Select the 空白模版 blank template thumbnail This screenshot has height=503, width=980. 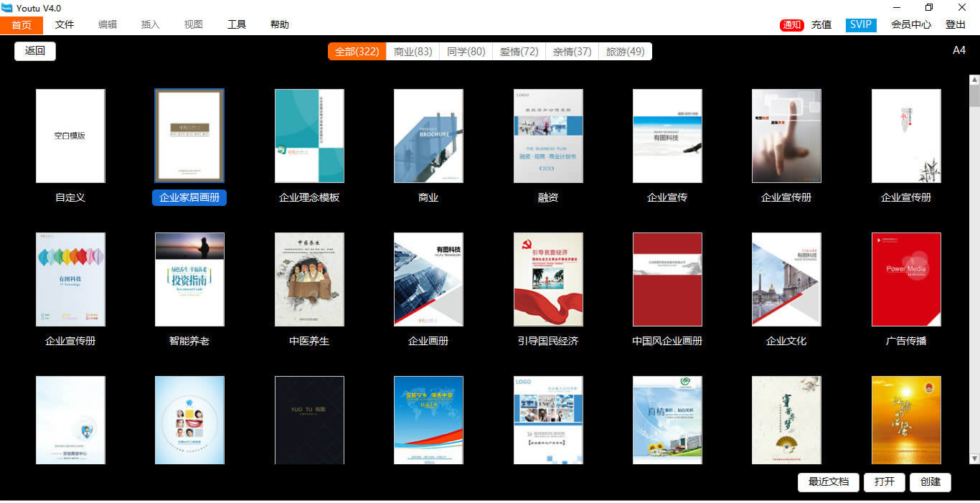(70, 136)
